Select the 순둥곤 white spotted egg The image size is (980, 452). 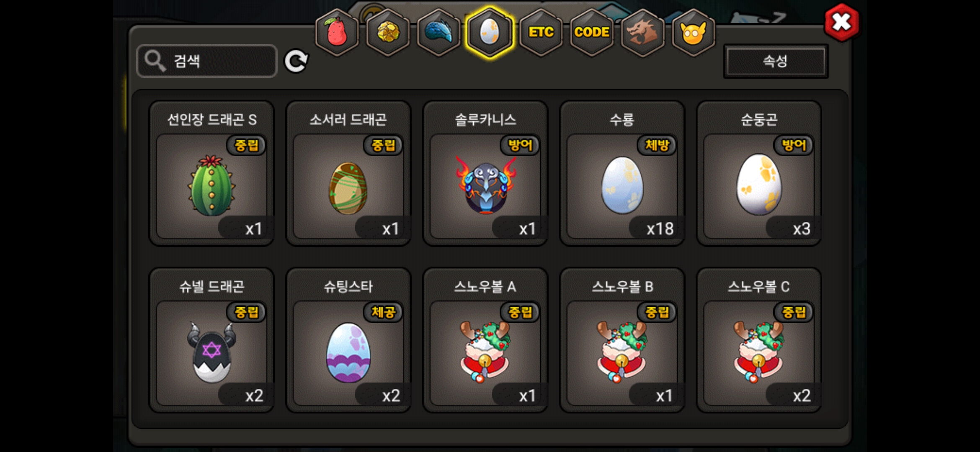pos(759,173)
